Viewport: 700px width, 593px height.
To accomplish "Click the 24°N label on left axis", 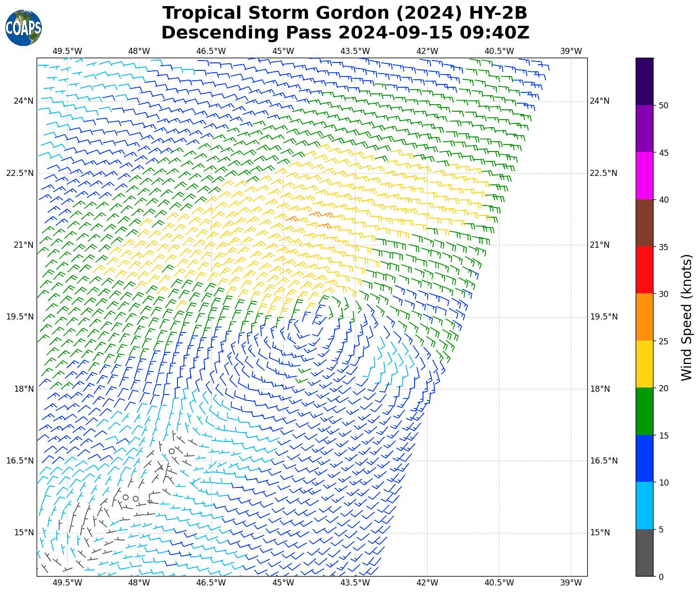I will tap(23, 101).
